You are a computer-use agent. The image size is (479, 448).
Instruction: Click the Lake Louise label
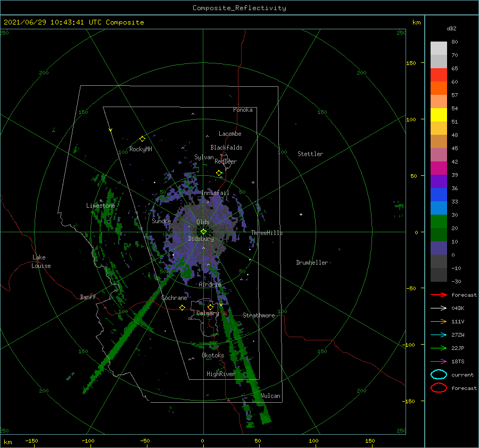tap(41, 262)
